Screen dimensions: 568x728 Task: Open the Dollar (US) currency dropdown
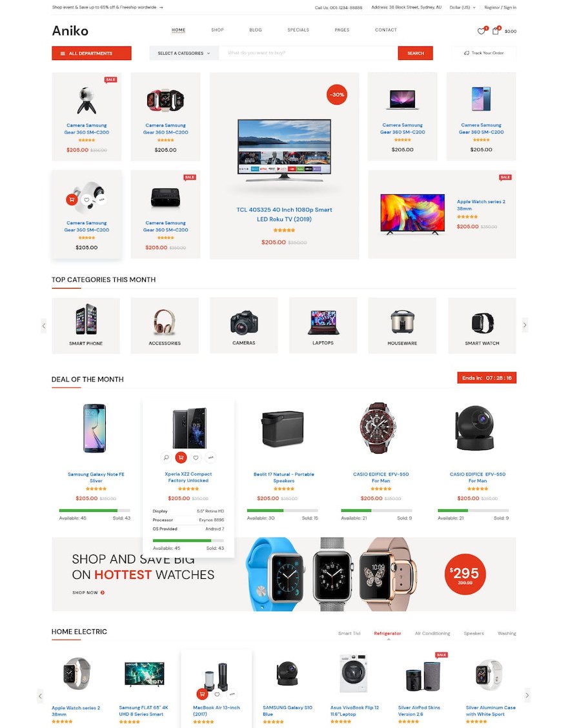pos(462,8)
